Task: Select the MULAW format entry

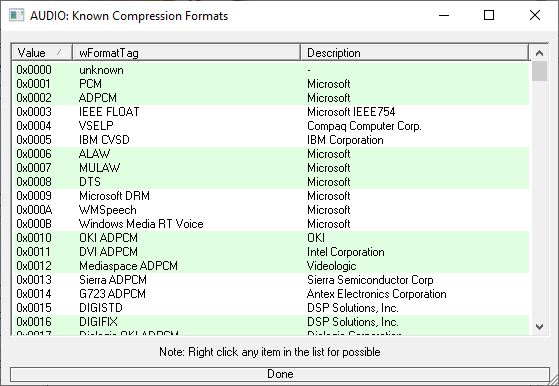Action: (x=99, y=168)
